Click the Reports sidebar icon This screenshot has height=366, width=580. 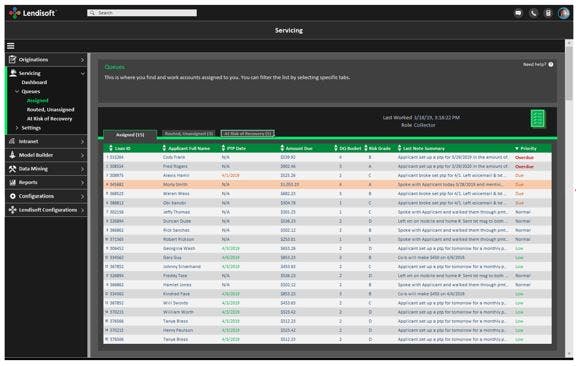pos(13,182)
